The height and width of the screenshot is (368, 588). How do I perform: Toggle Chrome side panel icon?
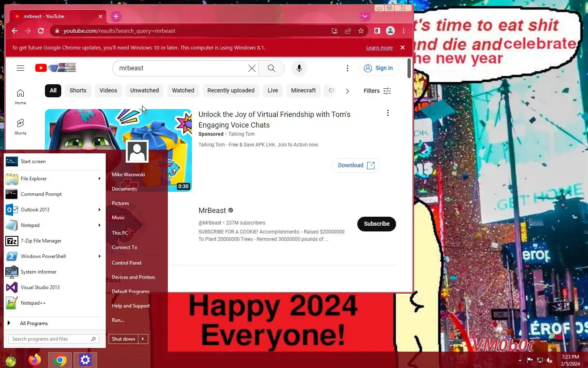tap(377, 31)
